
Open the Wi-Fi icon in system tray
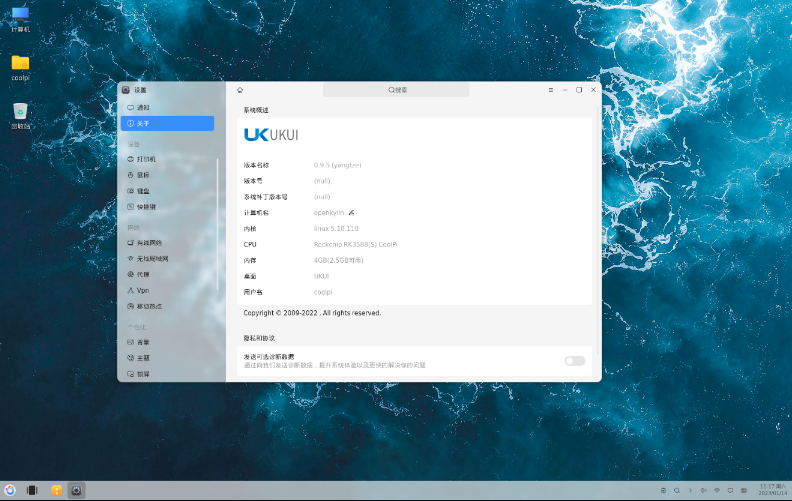(717, 490)
